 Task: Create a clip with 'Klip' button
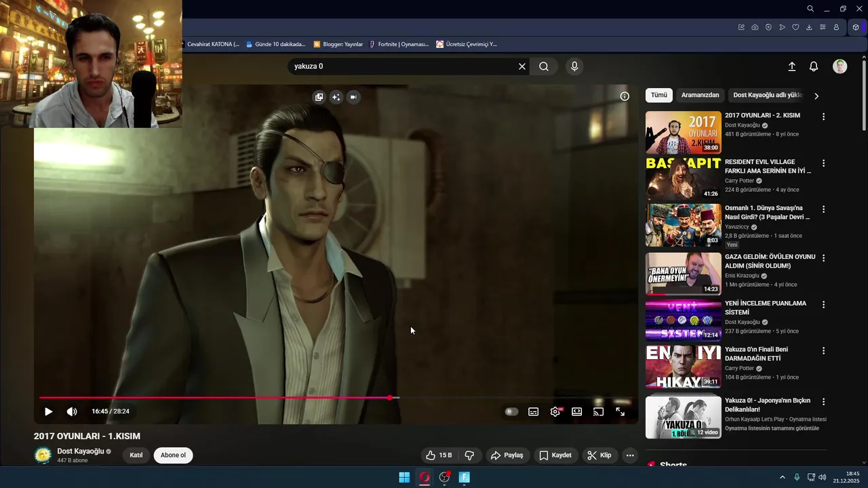pyautogui.click(x=599, y=455)
